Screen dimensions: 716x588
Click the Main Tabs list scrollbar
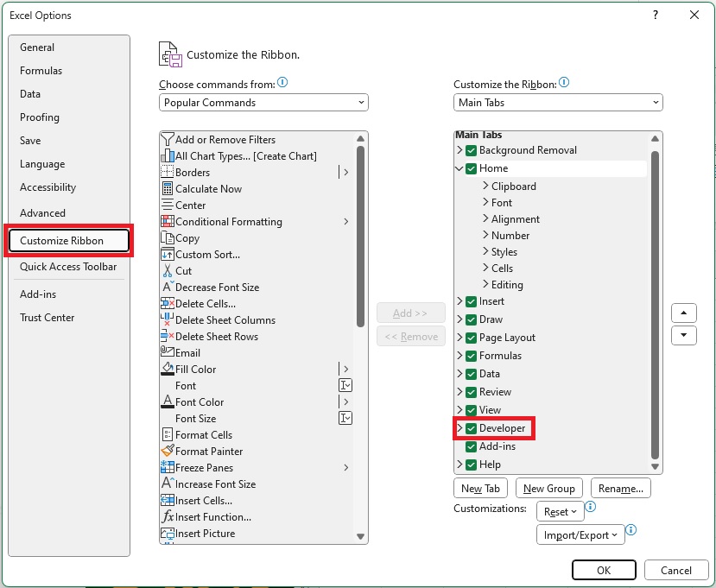[x=655, y=304]
